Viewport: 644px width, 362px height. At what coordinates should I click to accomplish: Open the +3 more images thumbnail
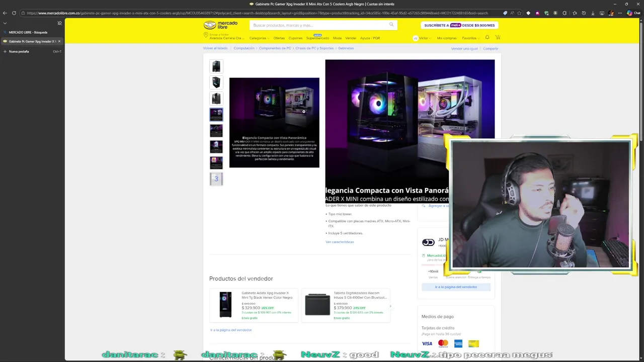coord(216,179)
